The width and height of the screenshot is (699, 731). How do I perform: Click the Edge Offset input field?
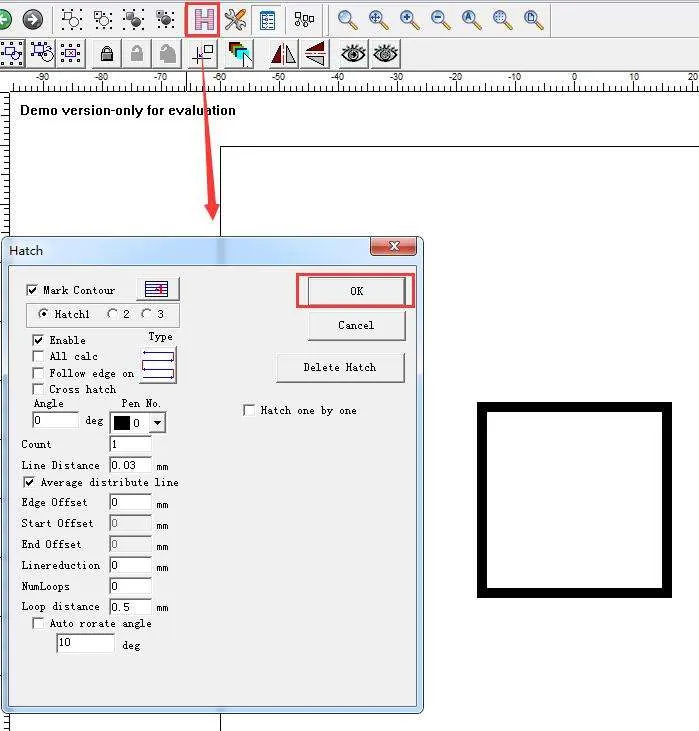(x=131, y=503)
